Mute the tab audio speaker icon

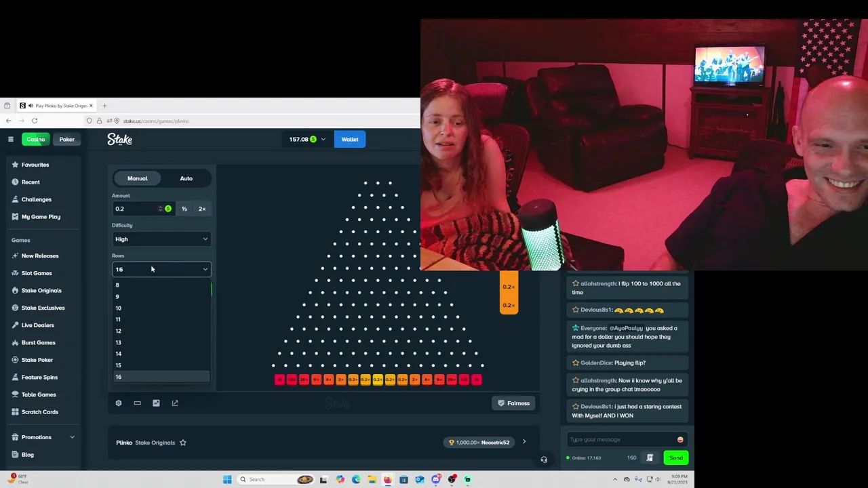click(x=31, y=106)
